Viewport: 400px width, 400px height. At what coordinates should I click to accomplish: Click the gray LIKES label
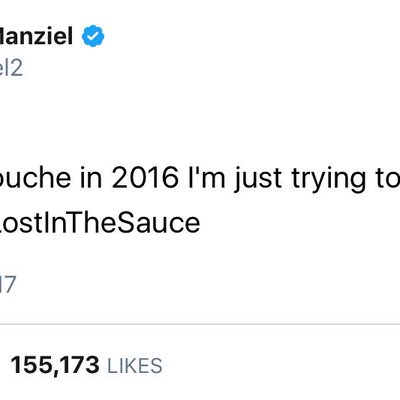[x=135, y=365]
